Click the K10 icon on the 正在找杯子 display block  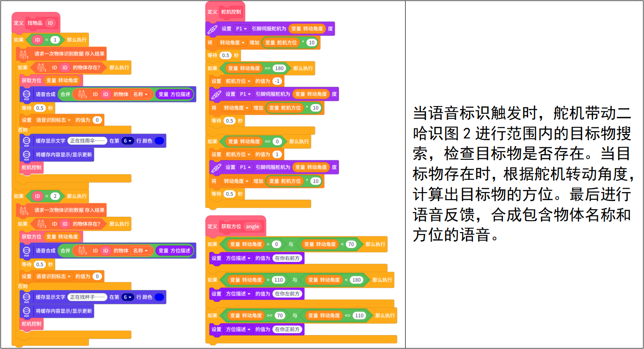click(x=27, y=298)
